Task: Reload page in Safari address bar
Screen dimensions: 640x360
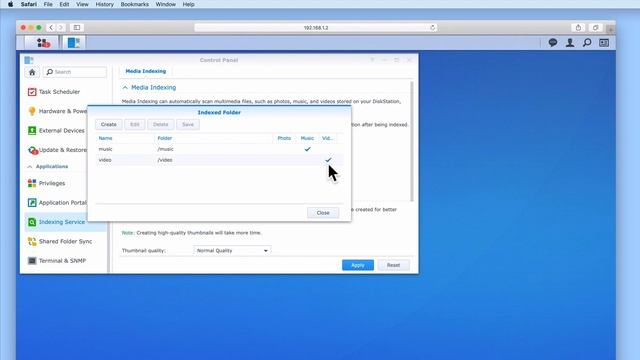Action: point(433,28)
